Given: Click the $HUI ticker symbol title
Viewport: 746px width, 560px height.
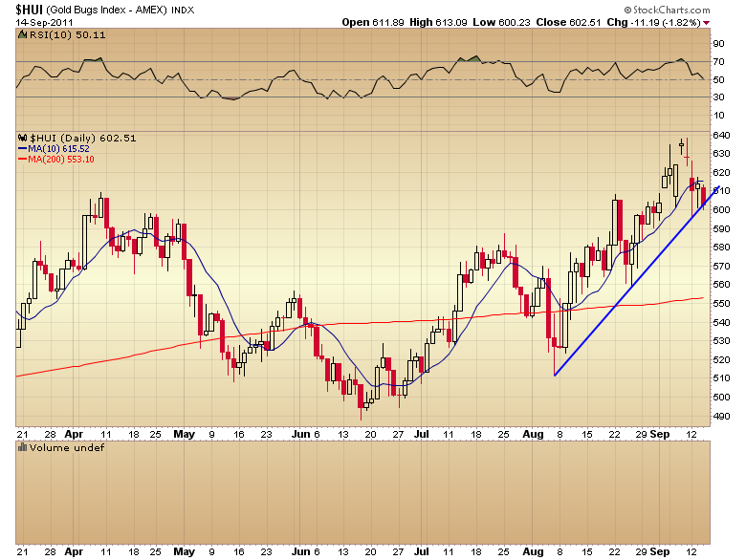Looking at the screenshot, I should (x=29, y=10).
